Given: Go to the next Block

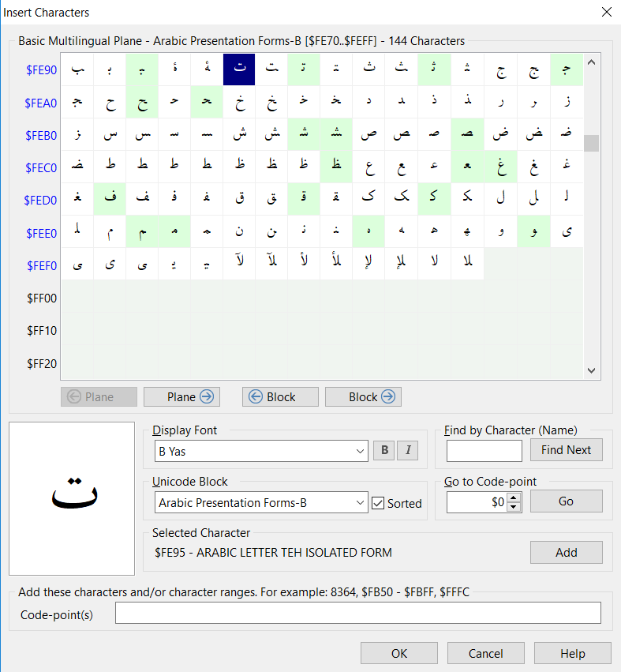Looking at the screenshot, I should (x=363, y=397).
